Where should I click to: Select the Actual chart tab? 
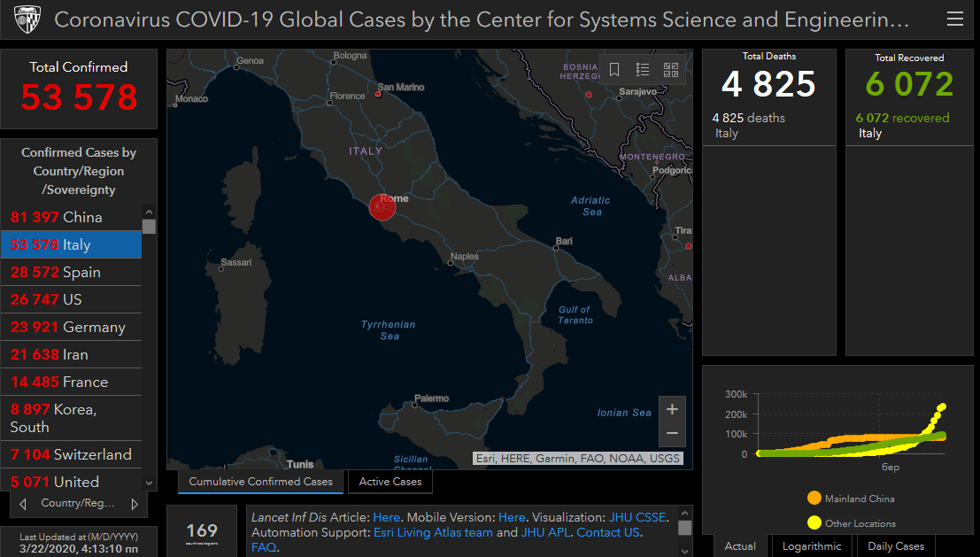pos(740,545)
